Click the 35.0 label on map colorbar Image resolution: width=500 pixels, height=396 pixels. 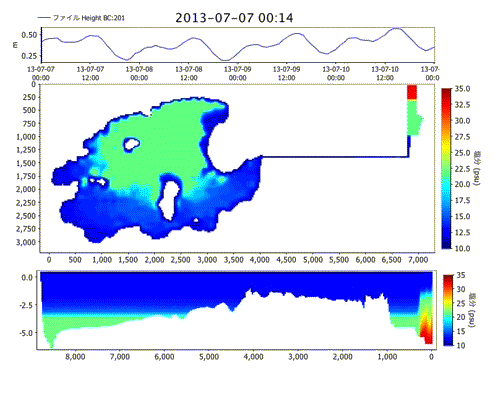coord(462,89)
